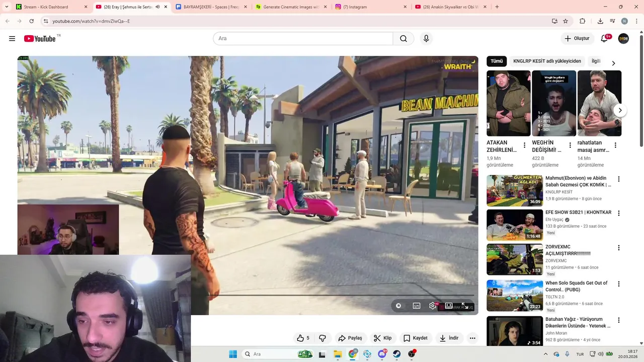This screenshot has height=362, width=644.
Task: Switch to Generate Cinematic Images tab
Action: (292, 7)
